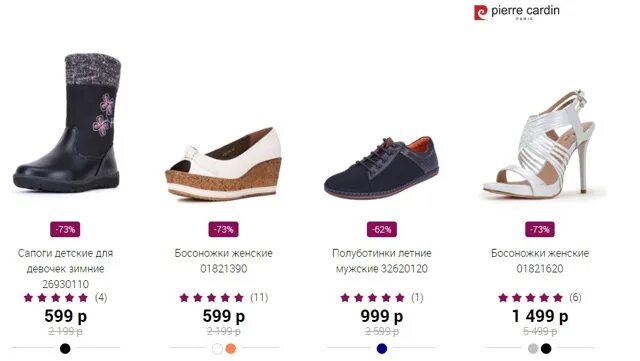The image size is (640, 361).
Task: Click the 1 499 р price
Action: (x=540, y=316)
